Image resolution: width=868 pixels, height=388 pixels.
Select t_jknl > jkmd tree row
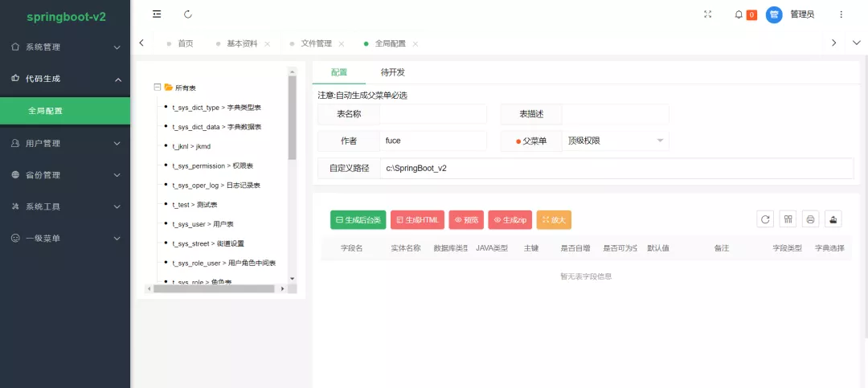click(x=191, y=146)
